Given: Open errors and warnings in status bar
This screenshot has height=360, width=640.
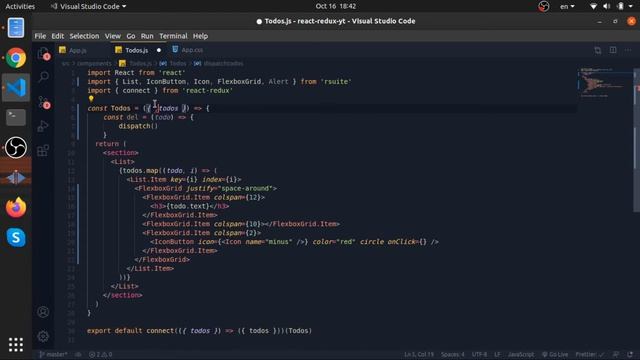Looking at the screenshot, I should (x=100, y=354).
